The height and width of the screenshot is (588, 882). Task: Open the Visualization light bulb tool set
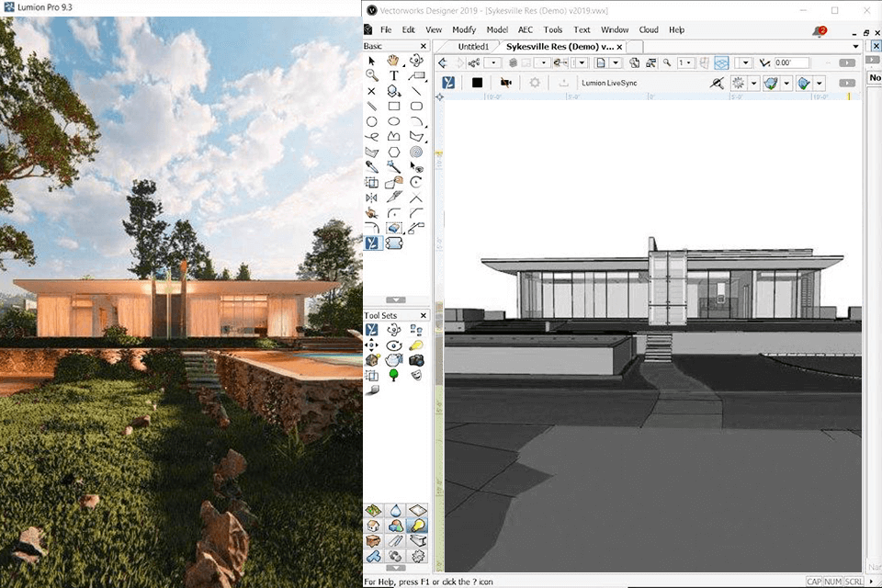(417, 526)
